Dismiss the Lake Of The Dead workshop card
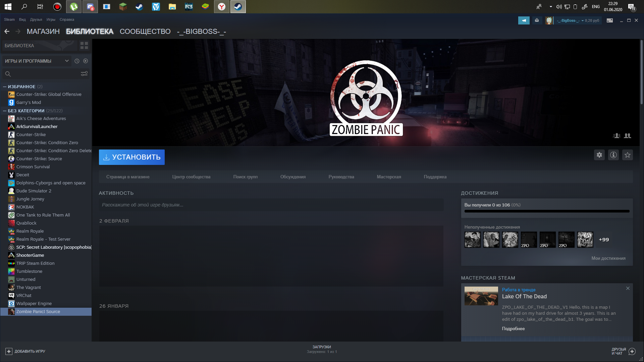Viewport: 644px width, 362px height. (x=628, y=288)
